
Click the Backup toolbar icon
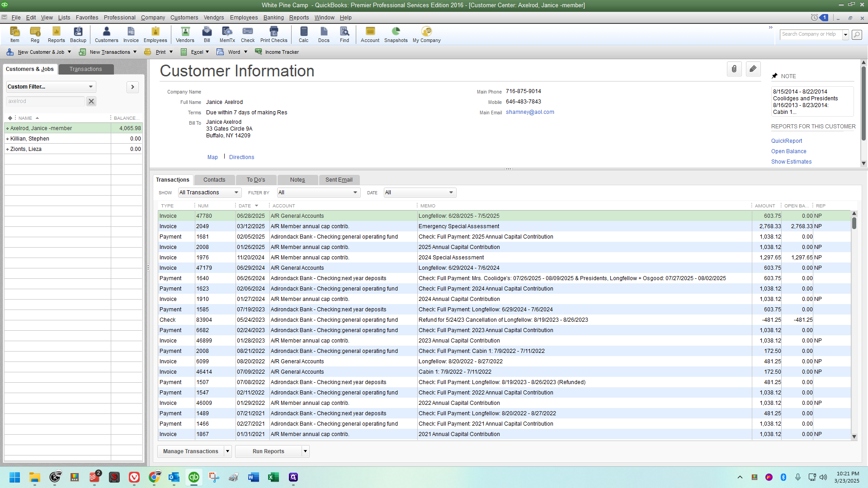[78, 34]
